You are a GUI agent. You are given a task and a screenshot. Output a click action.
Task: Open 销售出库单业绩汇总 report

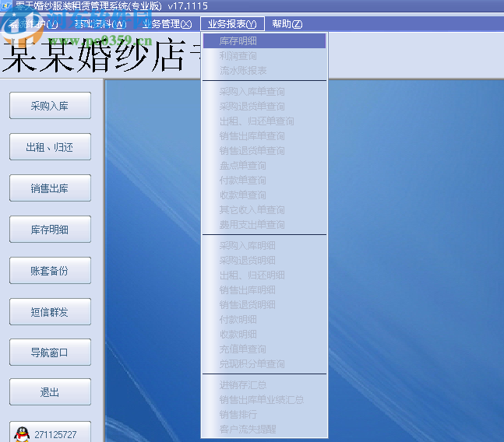[264, 400]
